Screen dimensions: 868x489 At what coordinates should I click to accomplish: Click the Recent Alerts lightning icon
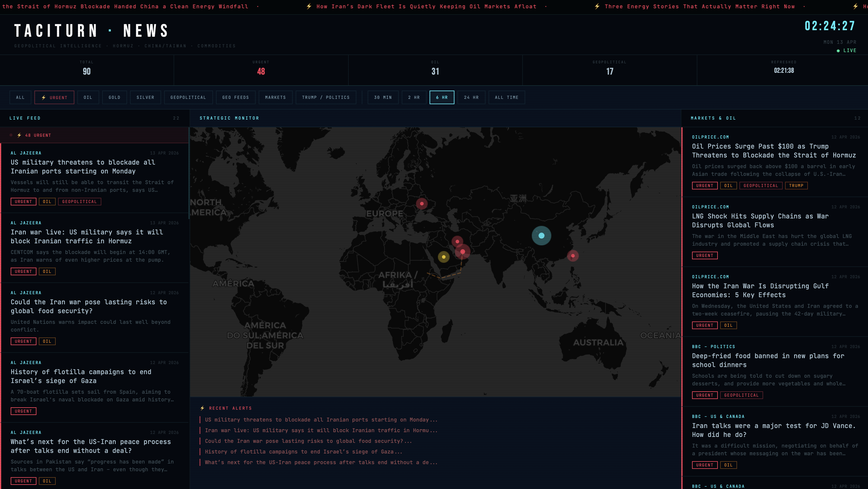tap(202, 408)
